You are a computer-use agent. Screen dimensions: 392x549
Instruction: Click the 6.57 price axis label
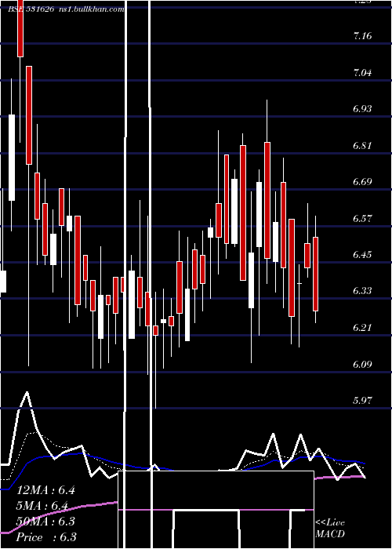362,219
